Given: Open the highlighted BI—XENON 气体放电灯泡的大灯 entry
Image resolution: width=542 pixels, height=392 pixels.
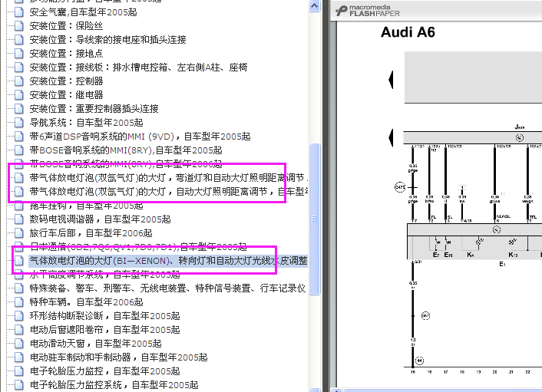Looking at the screenshot, I should (x=168, y=261).
